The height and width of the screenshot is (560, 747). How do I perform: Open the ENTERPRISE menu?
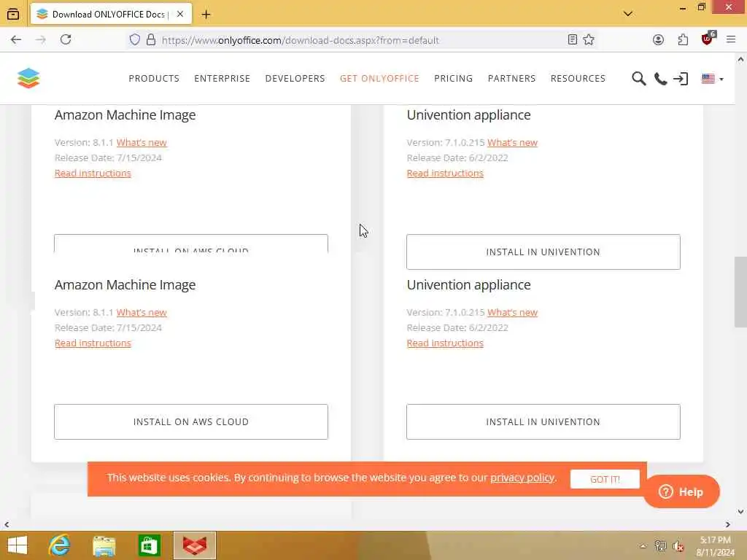tap(222, 78)
